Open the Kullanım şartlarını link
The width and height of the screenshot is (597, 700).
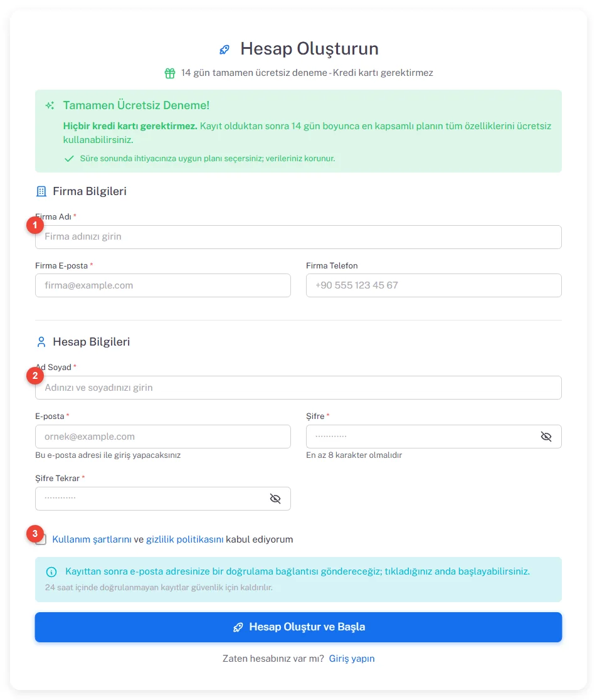[x=92, y=539]
